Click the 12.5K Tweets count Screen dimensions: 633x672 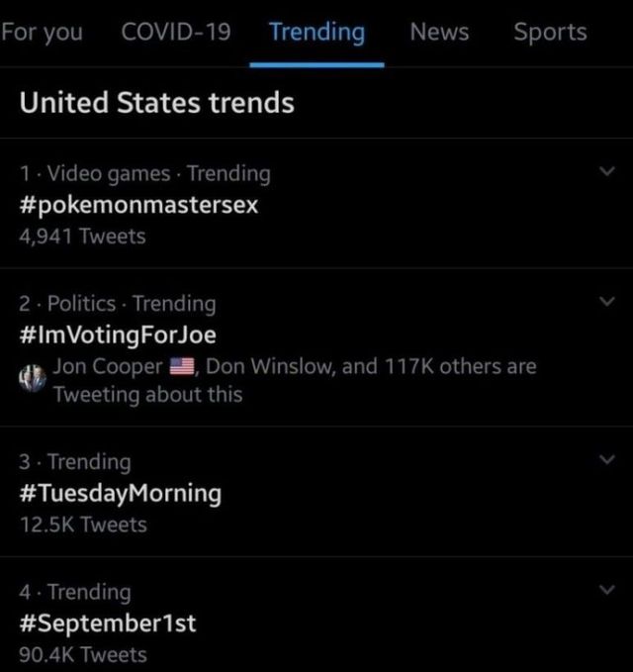coord(82,525)
